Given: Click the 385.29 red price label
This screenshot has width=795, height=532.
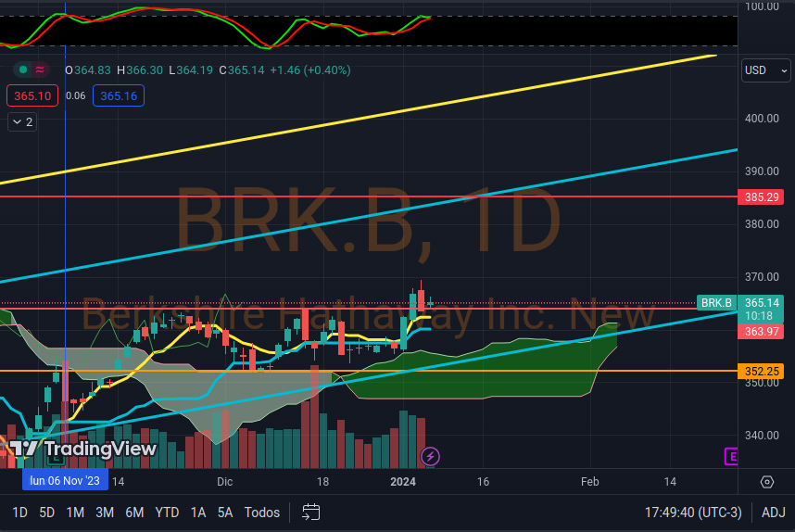Looking at the screenshot, I should [761, 196].
